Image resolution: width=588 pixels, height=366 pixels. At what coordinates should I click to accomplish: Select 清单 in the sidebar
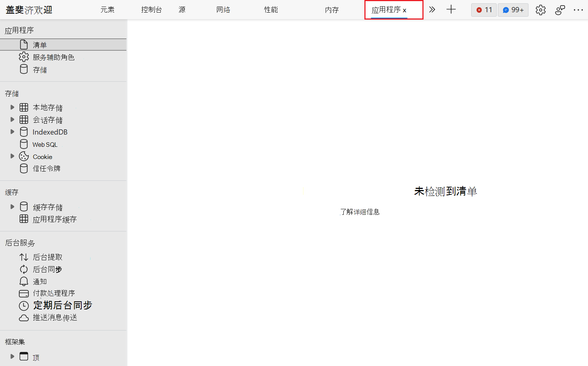pos(63,45)
